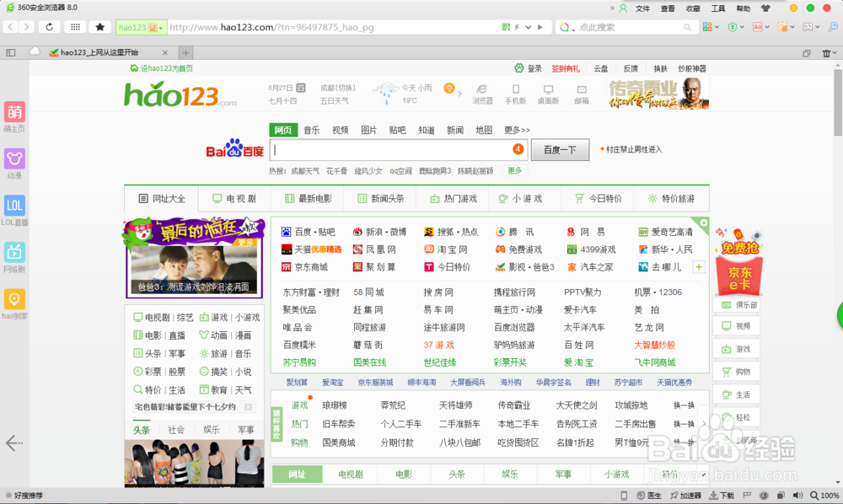843x504 pixels.
Task: Click the calendar icon beside 8月27日
Action: click(x=301, y=88)
